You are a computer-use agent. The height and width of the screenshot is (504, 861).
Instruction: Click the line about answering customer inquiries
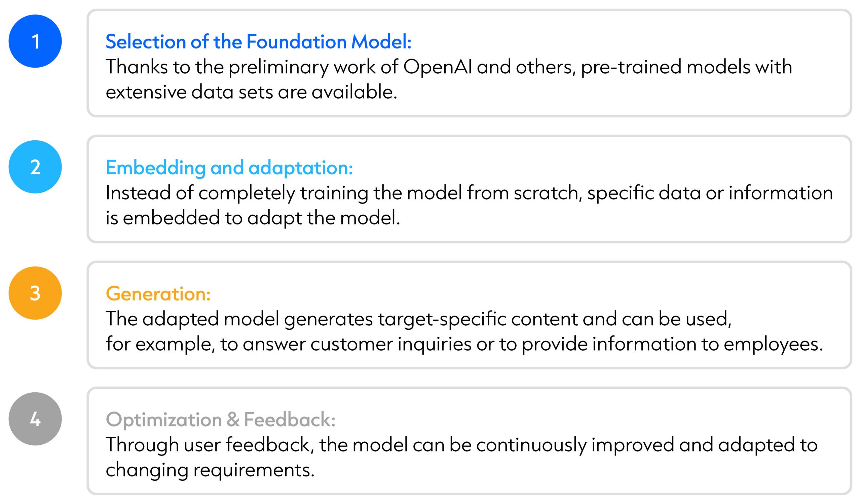tap(464, 344)
